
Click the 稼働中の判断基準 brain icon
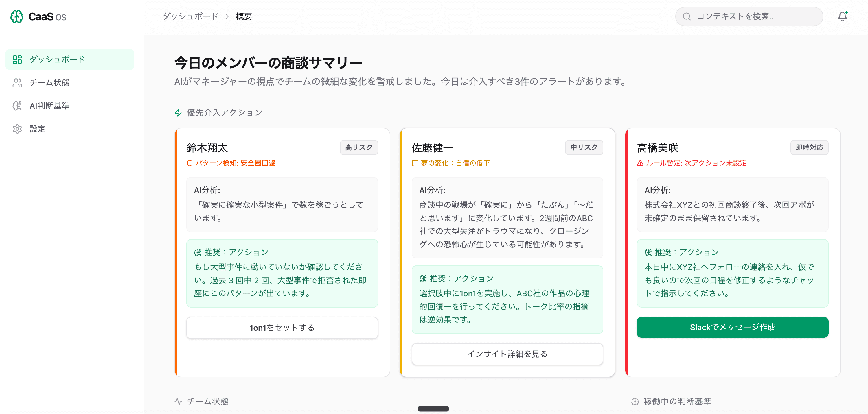[x=635, y=401]
